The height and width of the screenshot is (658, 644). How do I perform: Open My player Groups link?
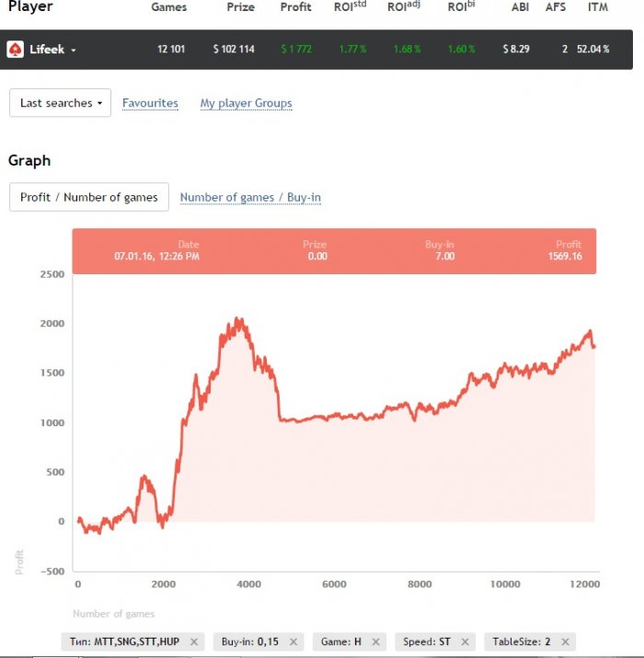point(246,103)
